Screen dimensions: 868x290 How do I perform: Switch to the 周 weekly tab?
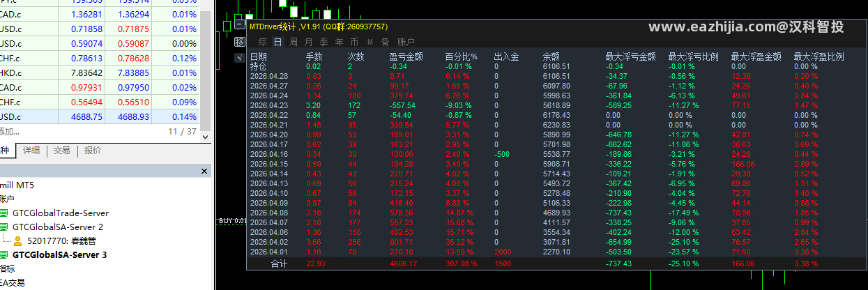coord(294,42)
